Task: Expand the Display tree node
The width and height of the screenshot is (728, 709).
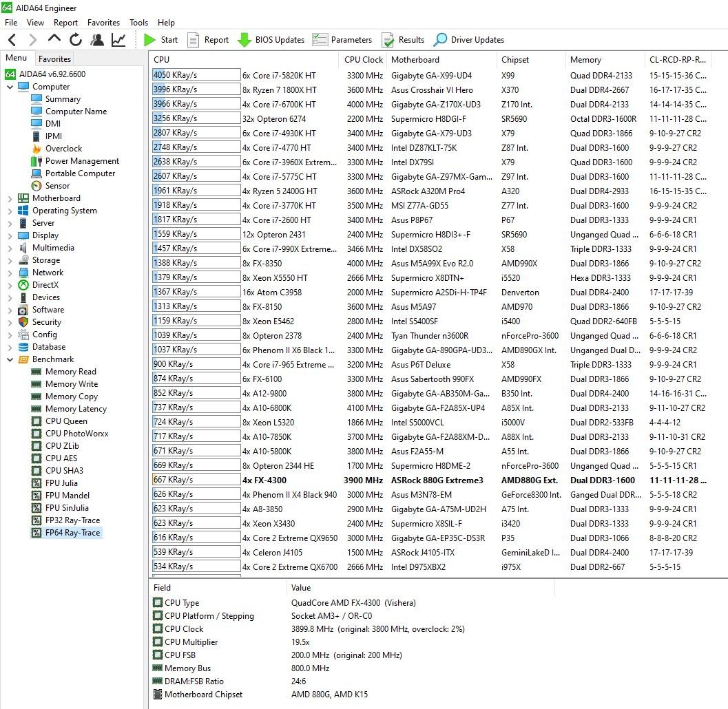Action: pos(10,235)
